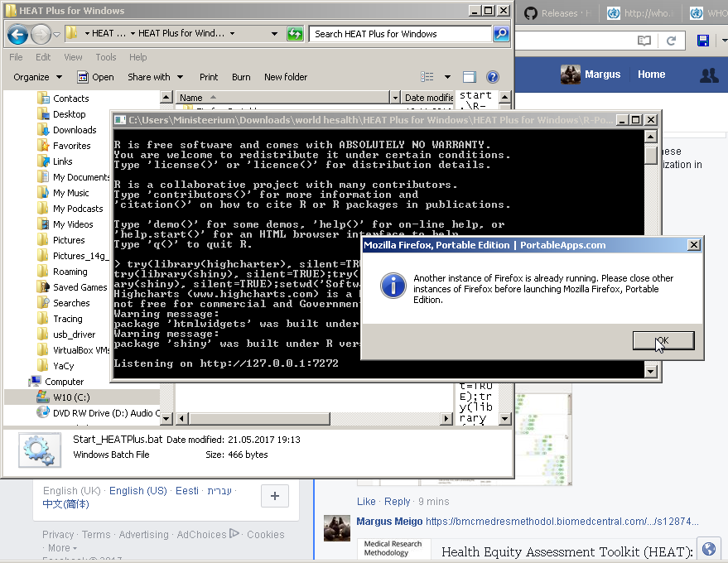Click the Name column header
This screenshot has height=563, width=728.
point(282,98)
